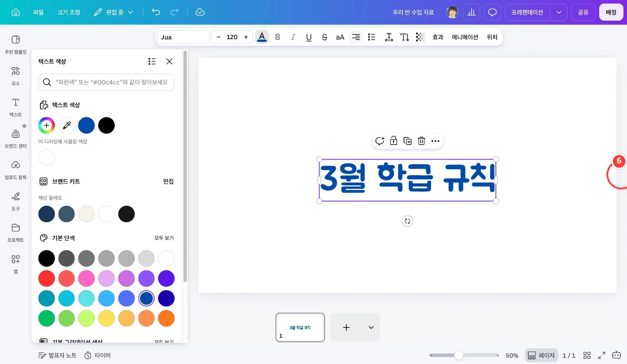Toggle bold formatting
The image size is (627, 364).
coord(277,37)
